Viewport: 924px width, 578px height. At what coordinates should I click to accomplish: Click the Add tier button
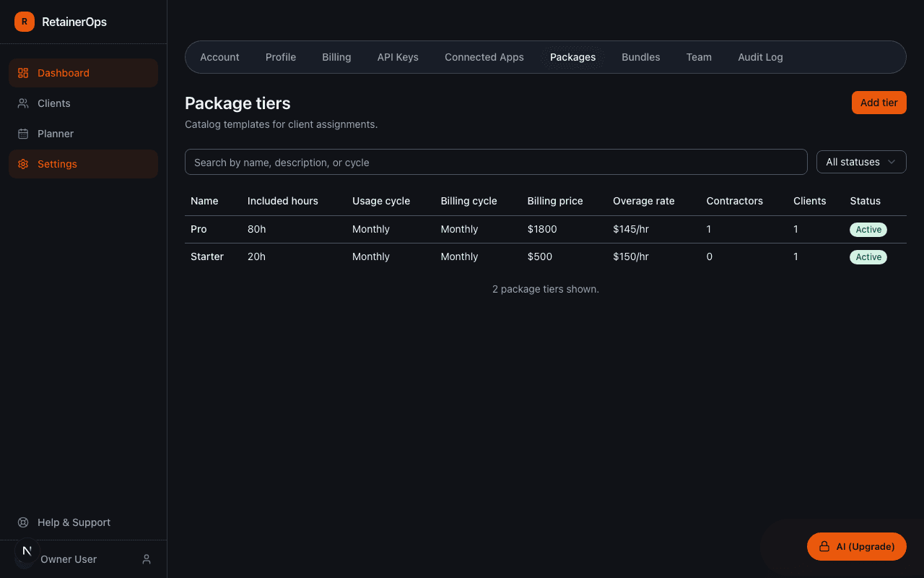pos(879,103)
